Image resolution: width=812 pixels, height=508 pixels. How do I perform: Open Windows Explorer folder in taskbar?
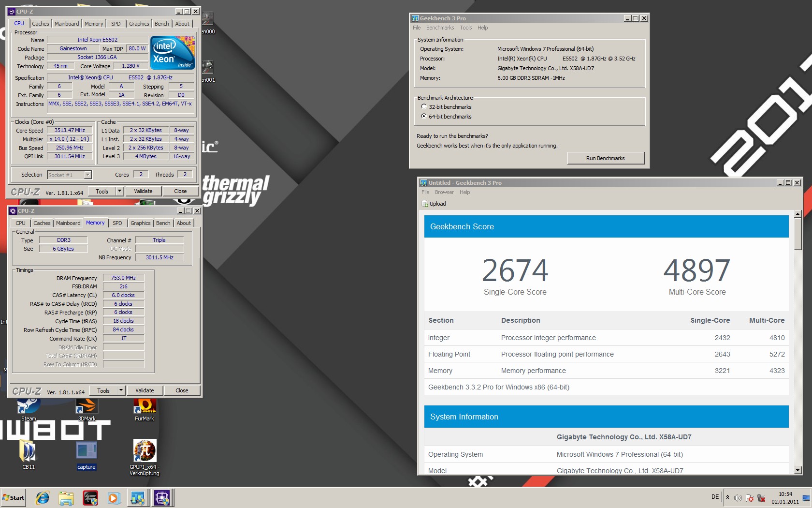(66, 498)
